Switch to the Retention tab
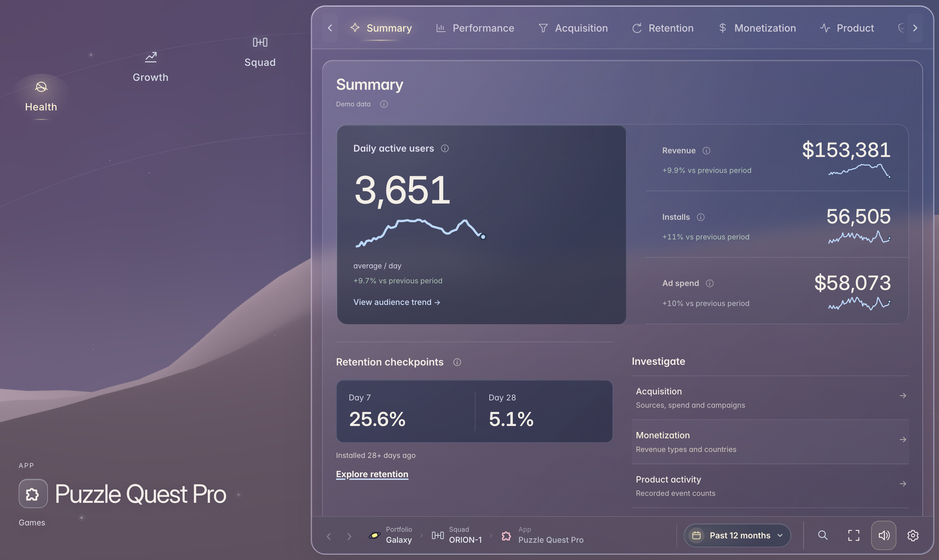The image size is (939, 560). tap(663, 28)
